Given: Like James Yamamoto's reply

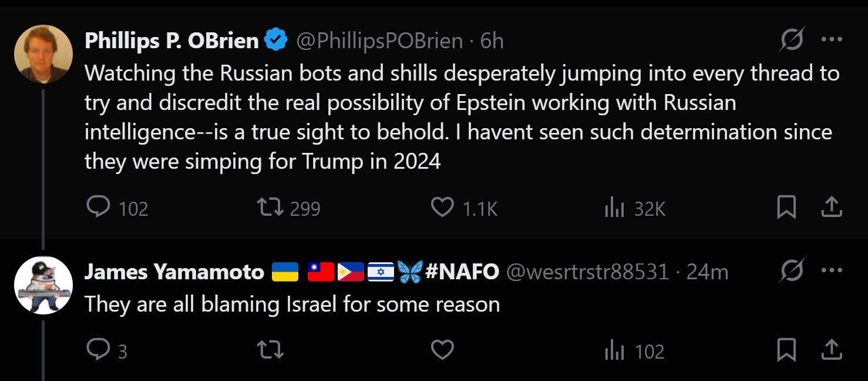Looking at the screenshot, I should (x=443, y=350).
